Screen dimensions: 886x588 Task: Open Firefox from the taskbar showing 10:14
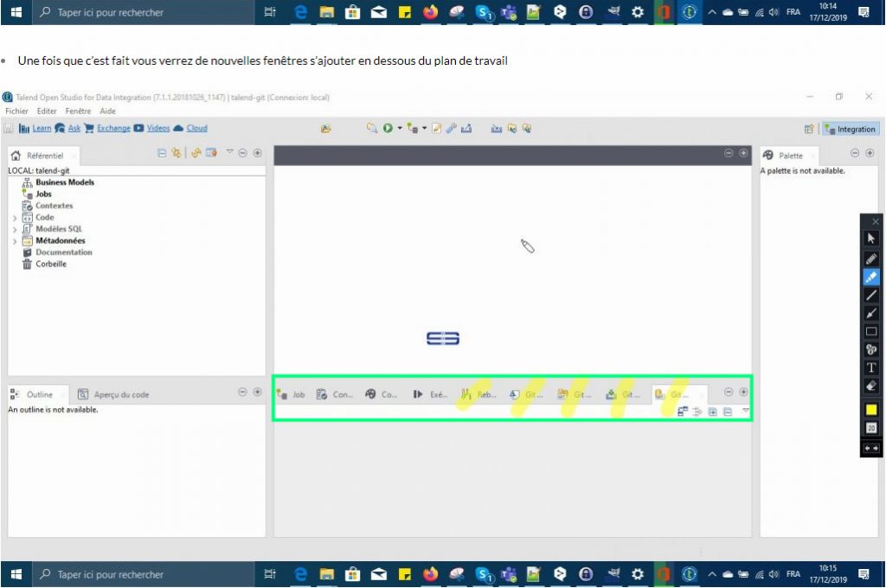click(x=431, y=12)
